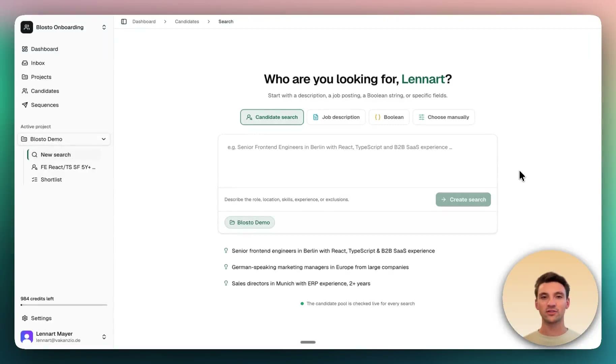Toggle the sidebar panel icon
This screenshot has height=364, width=616.
tap(124, 22)
